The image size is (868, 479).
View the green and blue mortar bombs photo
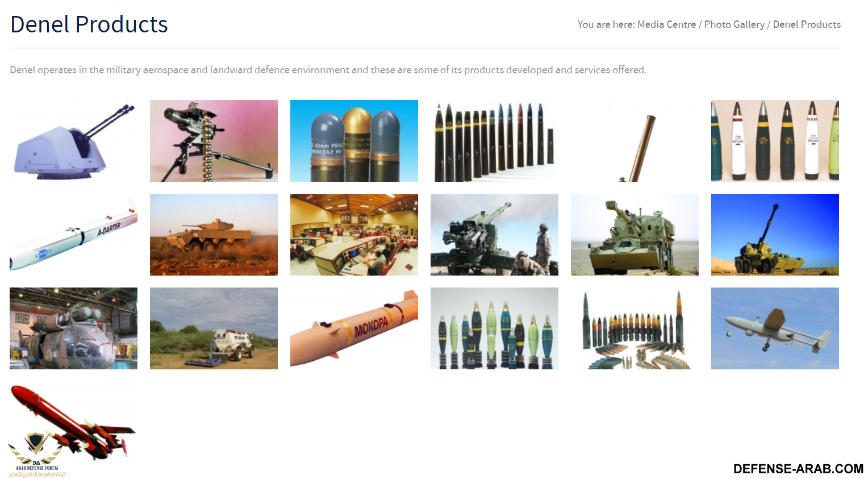pos(494,328)
